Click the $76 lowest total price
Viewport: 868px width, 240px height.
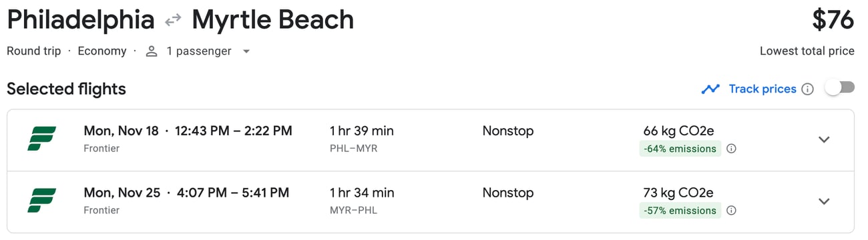(x=833, y=21)
